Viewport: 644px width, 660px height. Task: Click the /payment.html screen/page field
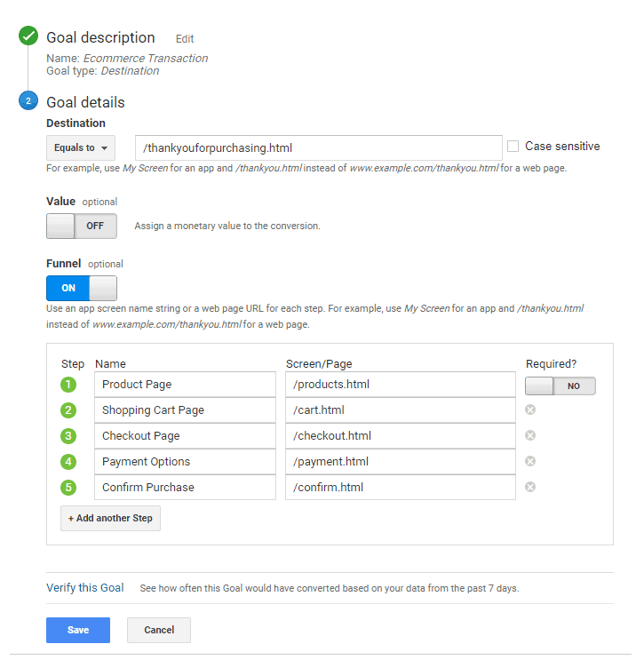pos(401,462)
